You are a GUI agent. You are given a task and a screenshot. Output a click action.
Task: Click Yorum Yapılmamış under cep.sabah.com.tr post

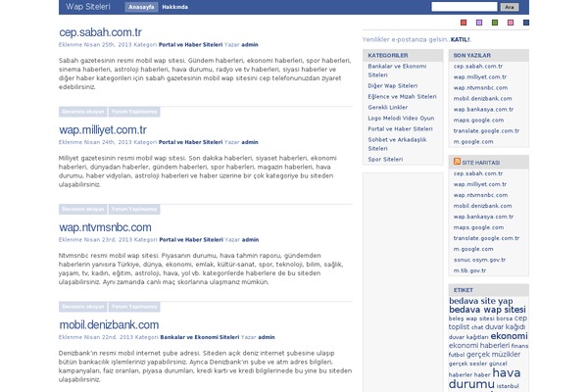pyautogui.click(x=134, y=112)
